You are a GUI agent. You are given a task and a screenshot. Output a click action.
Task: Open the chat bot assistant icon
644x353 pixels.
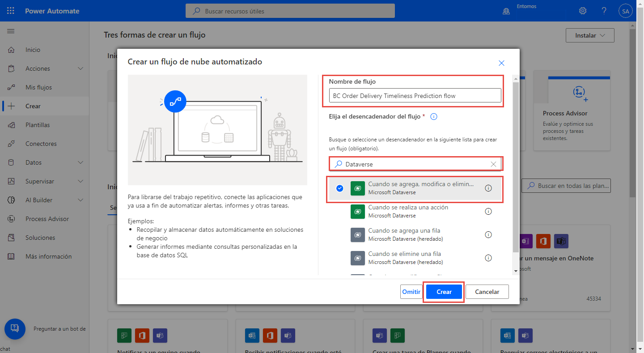(15, 329)
